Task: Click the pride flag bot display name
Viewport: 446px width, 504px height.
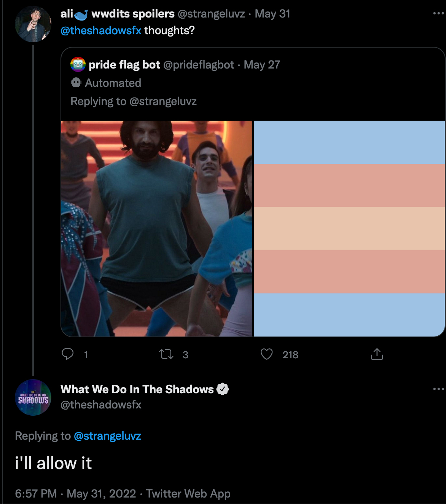Action: [124, 65]
